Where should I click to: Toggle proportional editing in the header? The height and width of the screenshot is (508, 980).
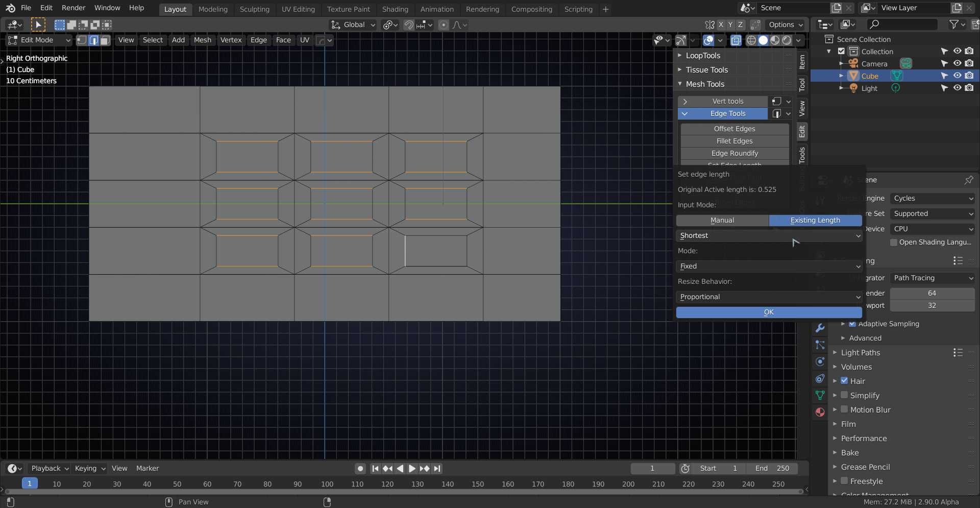(x=443, y=25)
